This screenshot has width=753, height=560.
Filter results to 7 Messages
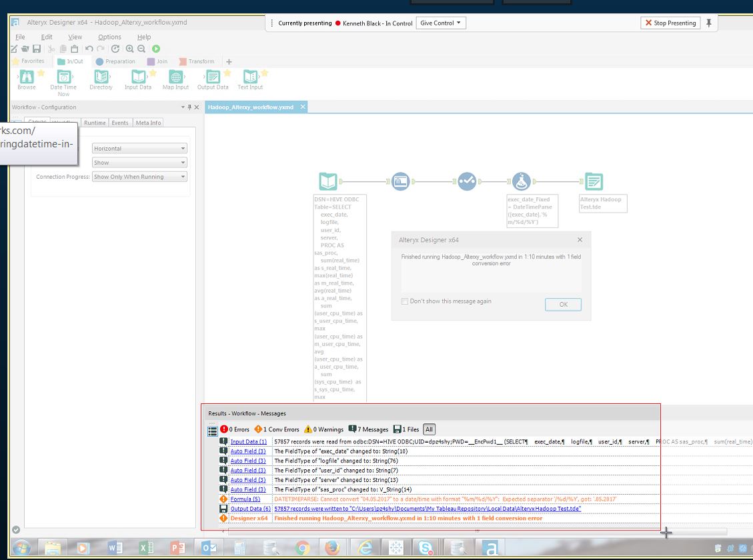pos(368,429)
